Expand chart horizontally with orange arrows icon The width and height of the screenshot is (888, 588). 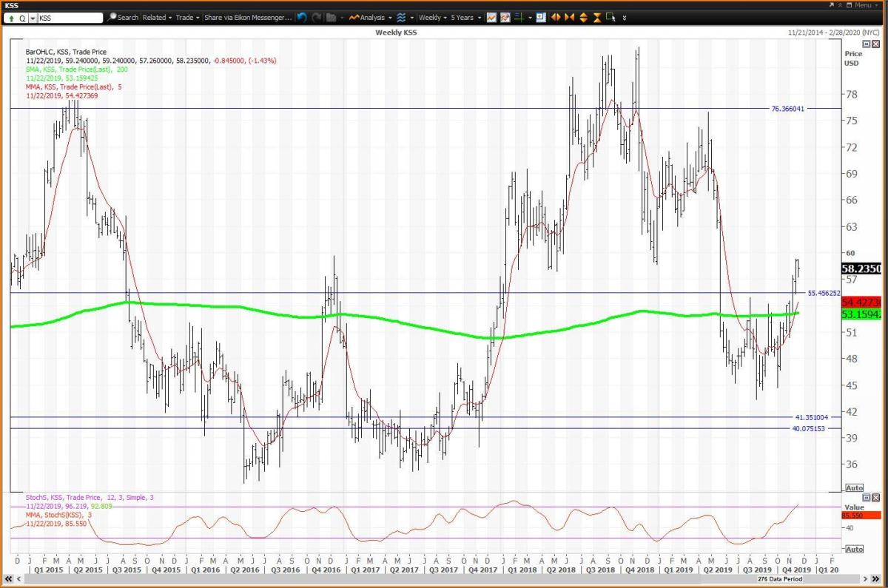(556, 17)
